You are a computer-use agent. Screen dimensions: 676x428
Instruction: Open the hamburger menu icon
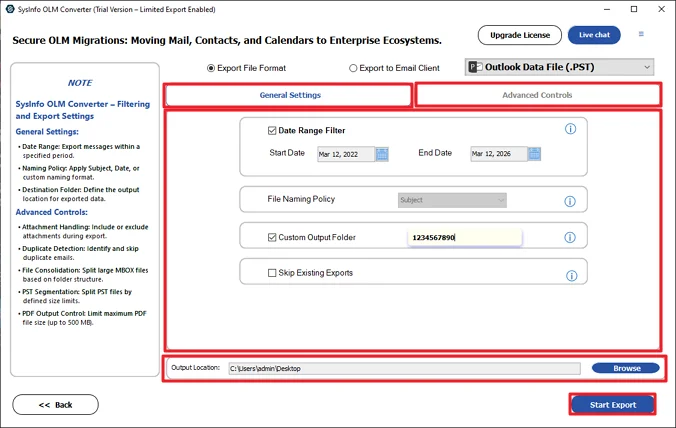[x=641, y=34]
